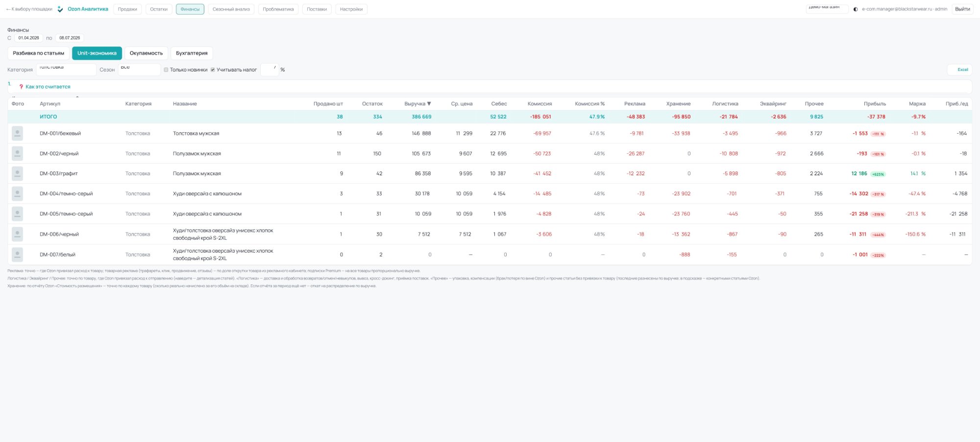
Task: Enable the Только новинки checkbox
Action: pyautogui.click(x=166, y=70)
